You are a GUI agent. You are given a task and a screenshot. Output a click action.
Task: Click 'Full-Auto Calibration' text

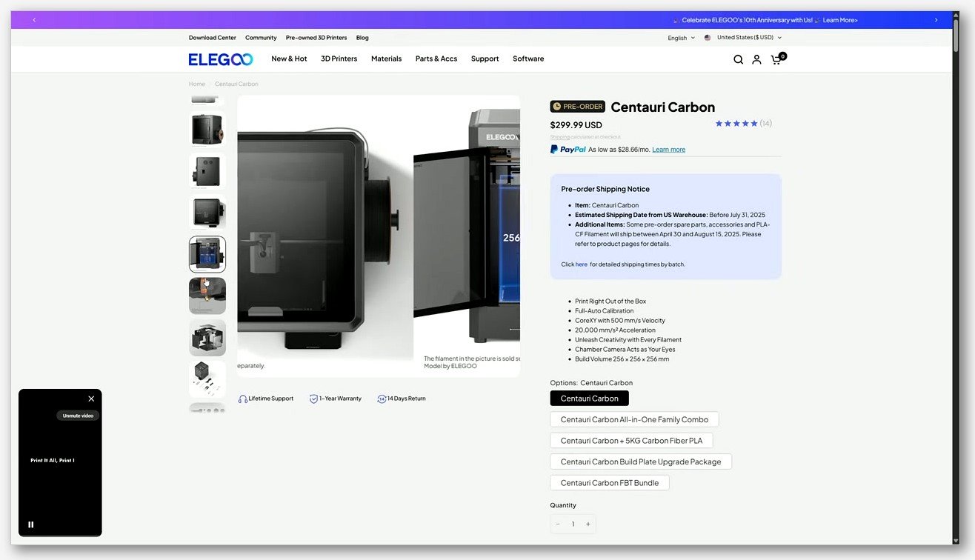coord(604,311)
